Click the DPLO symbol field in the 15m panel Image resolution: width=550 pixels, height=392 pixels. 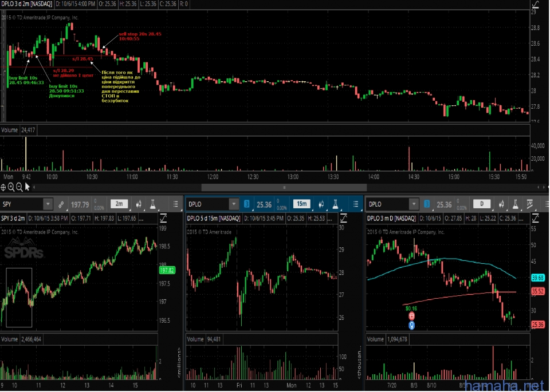[x=208, y=204]
